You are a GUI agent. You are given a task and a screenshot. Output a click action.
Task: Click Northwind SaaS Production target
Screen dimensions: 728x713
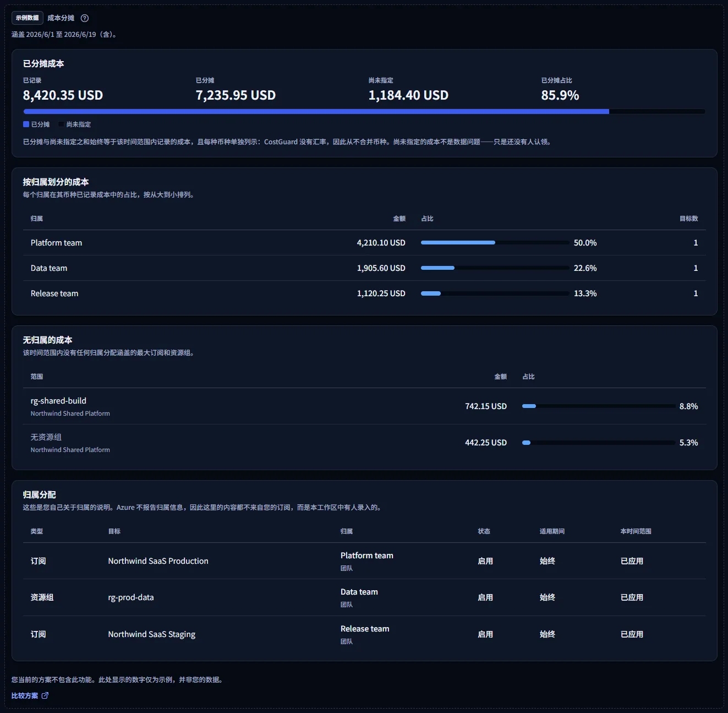[x=158, y=561]
